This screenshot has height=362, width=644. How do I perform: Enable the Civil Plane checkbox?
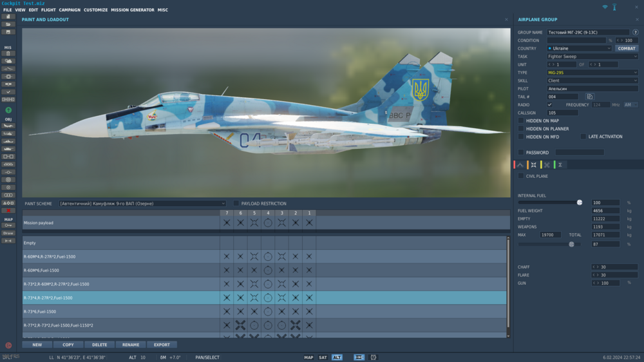[521, 176]
